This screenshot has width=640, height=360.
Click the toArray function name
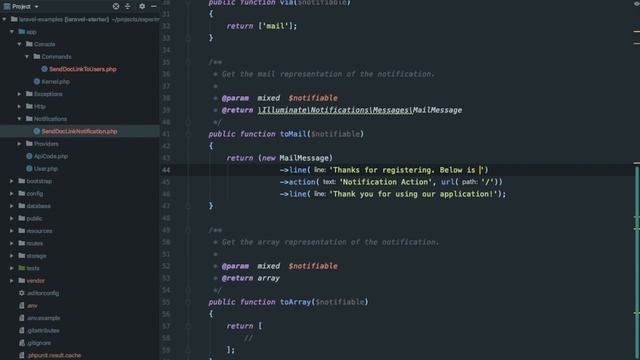(x=296, y=302)
